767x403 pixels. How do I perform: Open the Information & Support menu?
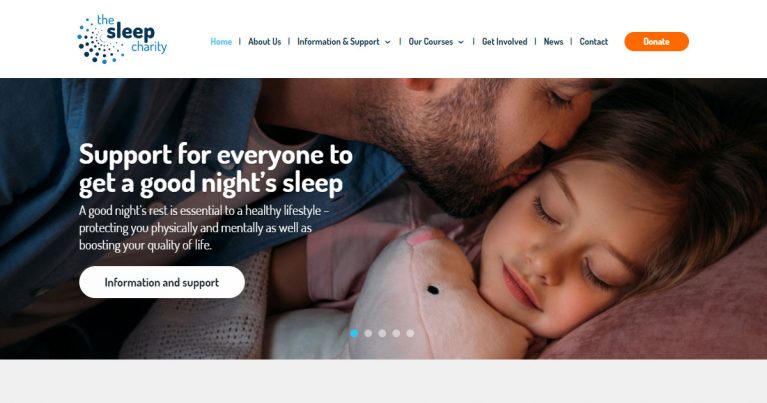(x=338, y=42)
